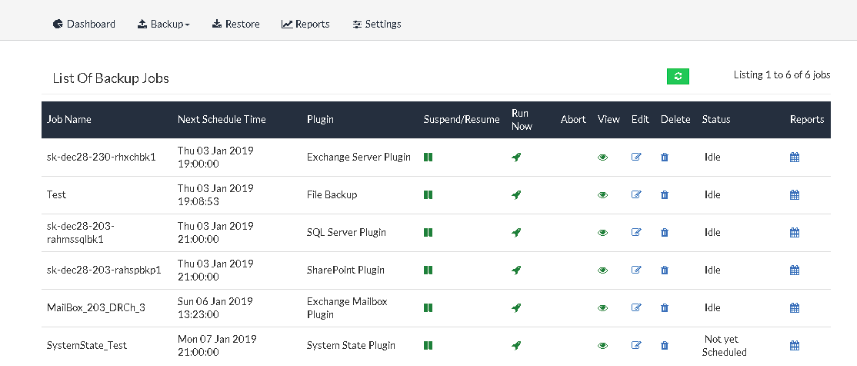Edit the Exchange Server Plugin job

click(636, 157)
